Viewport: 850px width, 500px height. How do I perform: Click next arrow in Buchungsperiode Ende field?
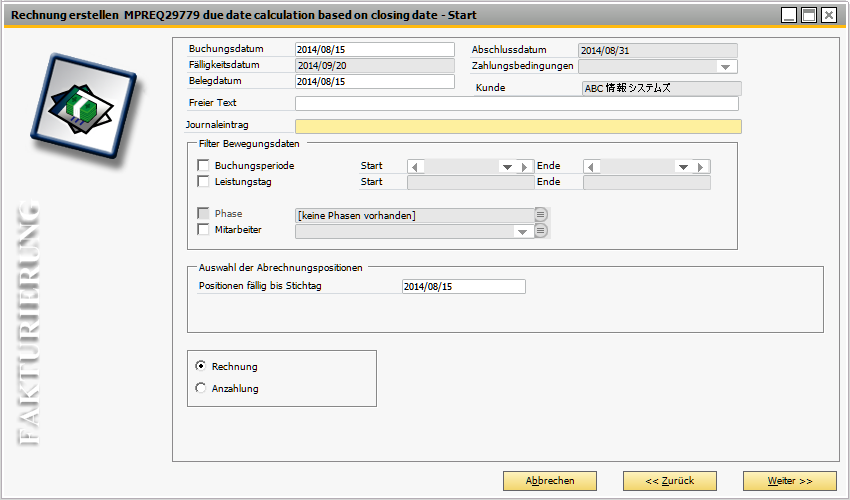(702, 167)
